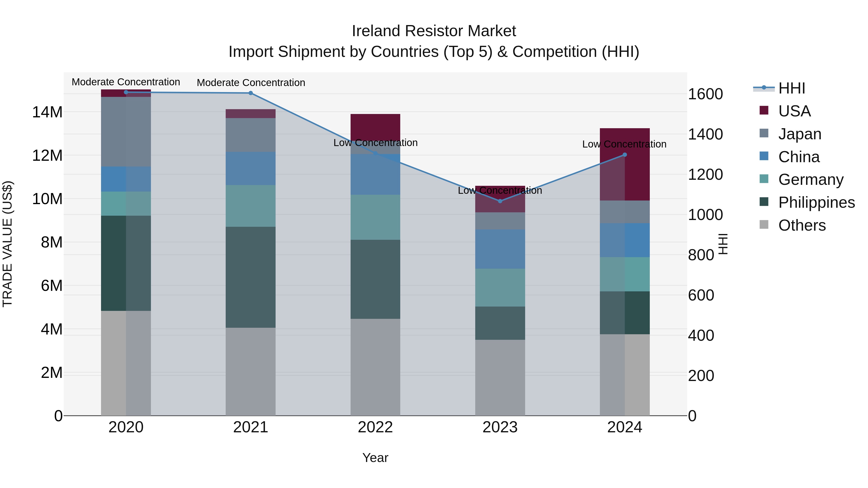
Task: Click the 2022 Germany bar segment
Action: coord(375,218)
